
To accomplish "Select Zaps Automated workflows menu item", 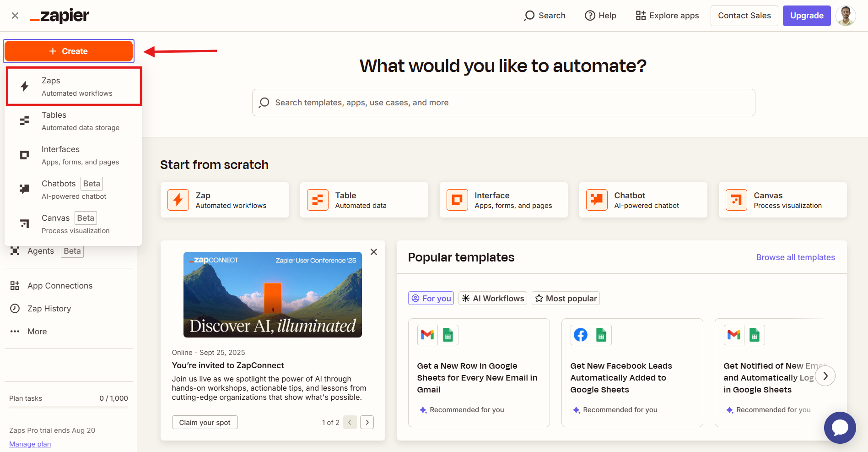I will coord(74,87).
